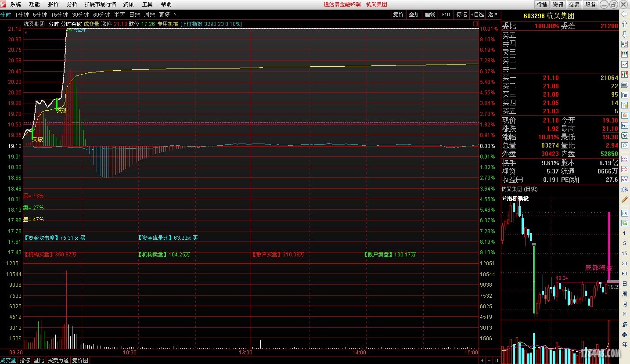Click the 返回 return button
This screenshot has width=630, height=364.
[x=493, y=14]
